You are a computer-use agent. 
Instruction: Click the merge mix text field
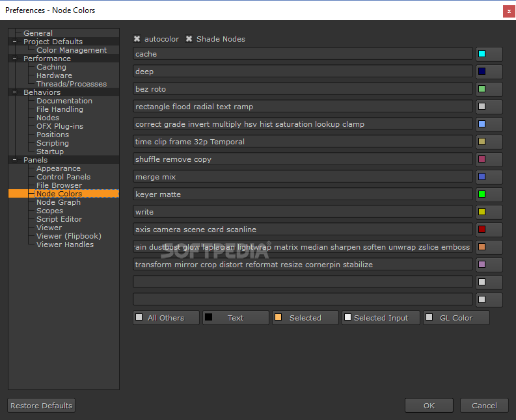tap(303, 177)
